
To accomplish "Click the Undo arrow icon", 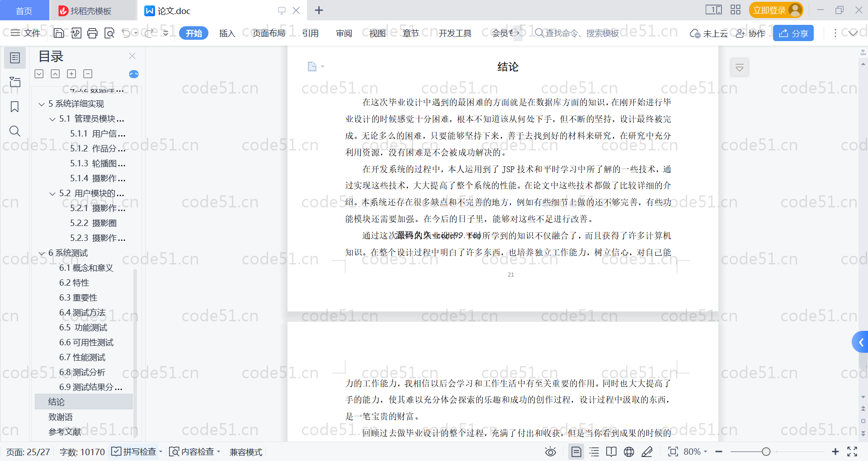I will (126, 33).
